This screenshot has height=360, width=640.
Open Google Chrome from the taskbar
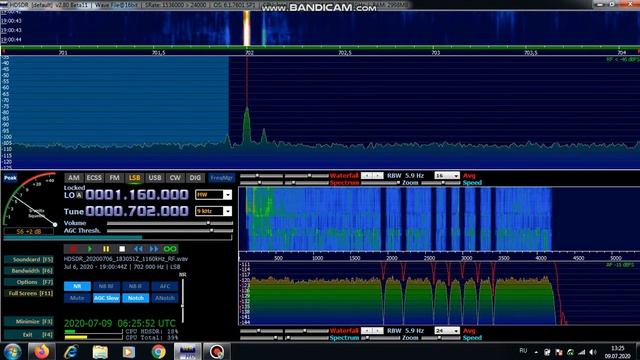[x=158, y=351]
